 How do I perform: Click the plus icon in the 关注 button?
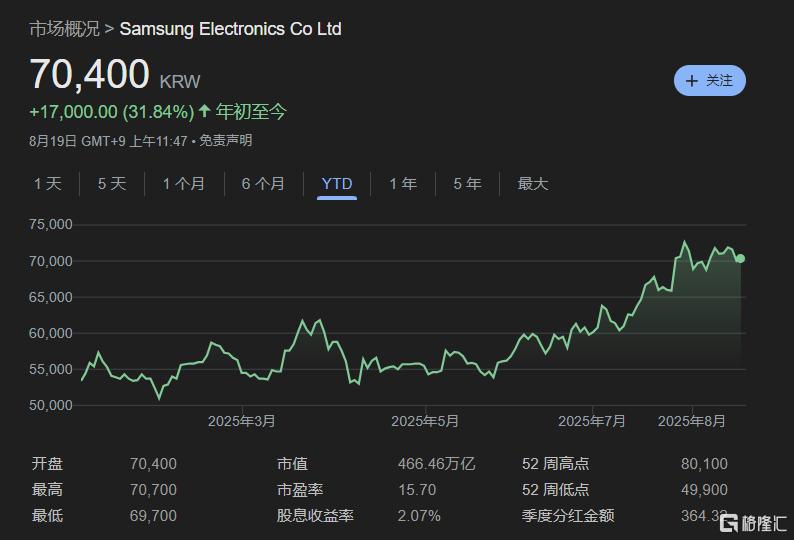coord(691,81)
